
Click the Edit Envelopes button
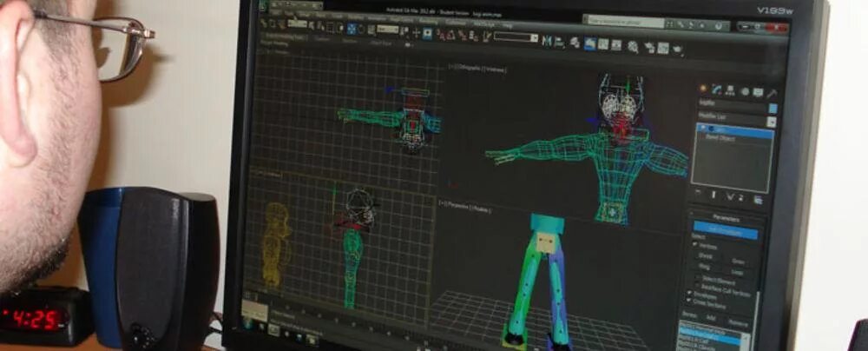pos(726,232)
